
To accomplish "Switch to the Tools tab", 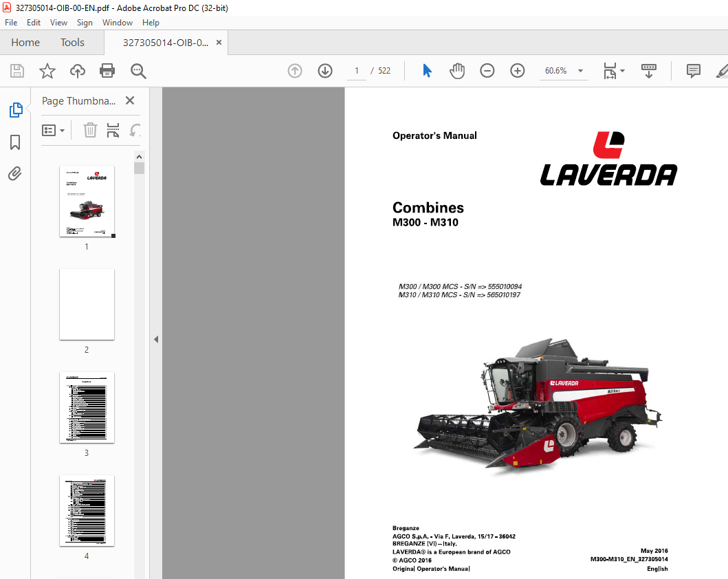I will click(72, 42).
